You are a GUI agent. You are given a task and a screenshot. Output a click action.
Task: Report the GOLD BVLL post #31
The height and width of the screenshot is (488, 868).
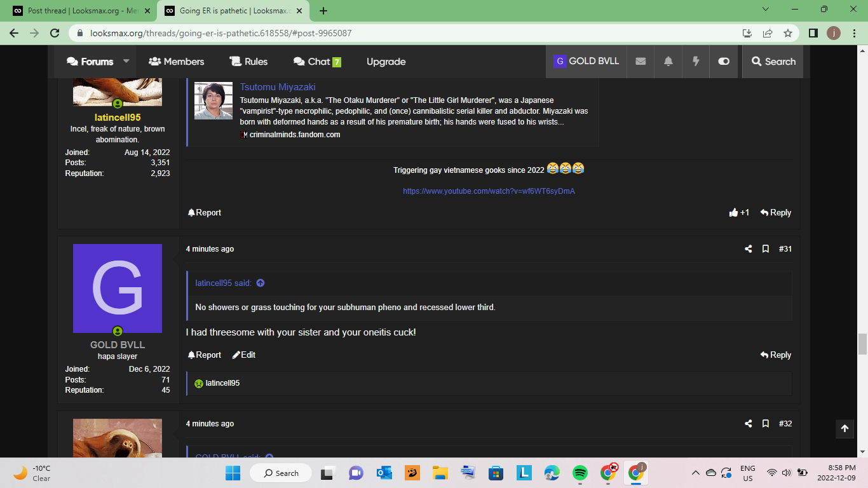204,355
